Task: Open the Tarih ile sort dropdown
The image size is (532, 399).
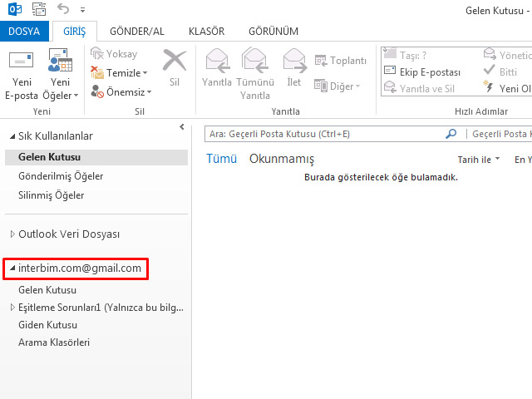Action: point(479,159)
